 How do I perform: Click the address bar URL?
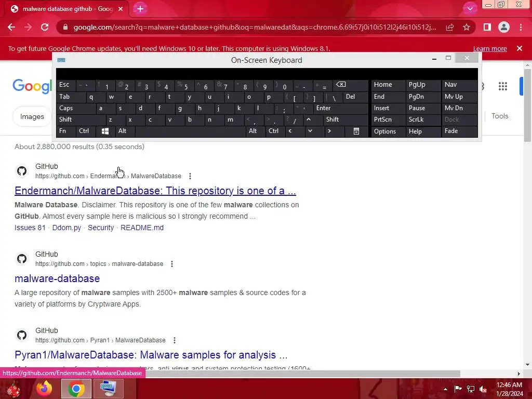click(255, 27)
